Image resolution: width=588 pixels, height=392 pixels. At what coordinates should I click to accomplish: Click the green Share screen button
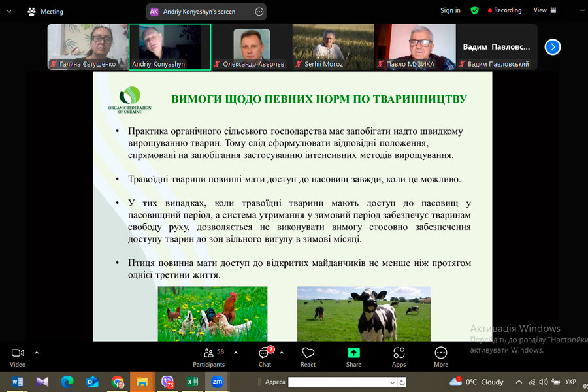click(353, 357)
